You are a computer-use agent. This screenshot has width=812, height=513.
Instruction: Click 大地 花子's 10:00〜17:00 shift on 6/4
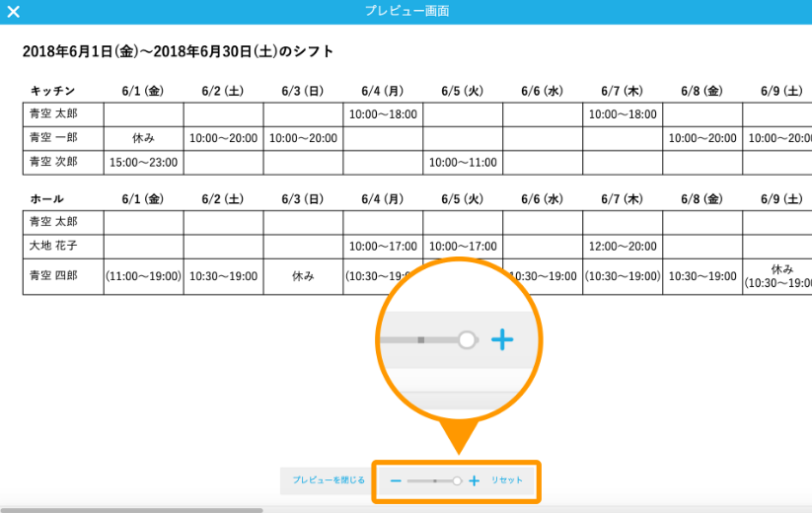point(383,247)
